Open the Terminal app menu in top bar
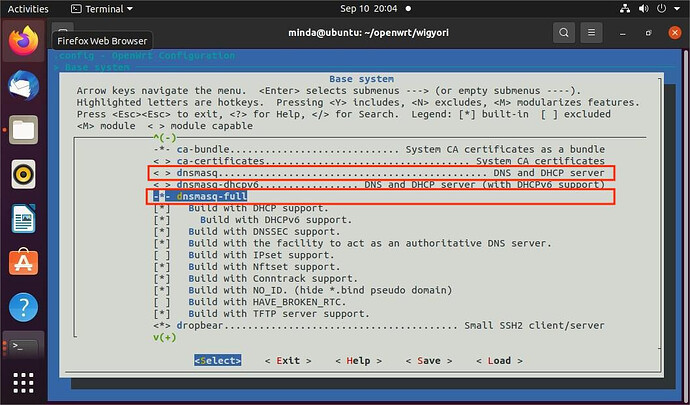Image resolution: width=690 pixels, height=405 pixels. (x=102, y=9)
